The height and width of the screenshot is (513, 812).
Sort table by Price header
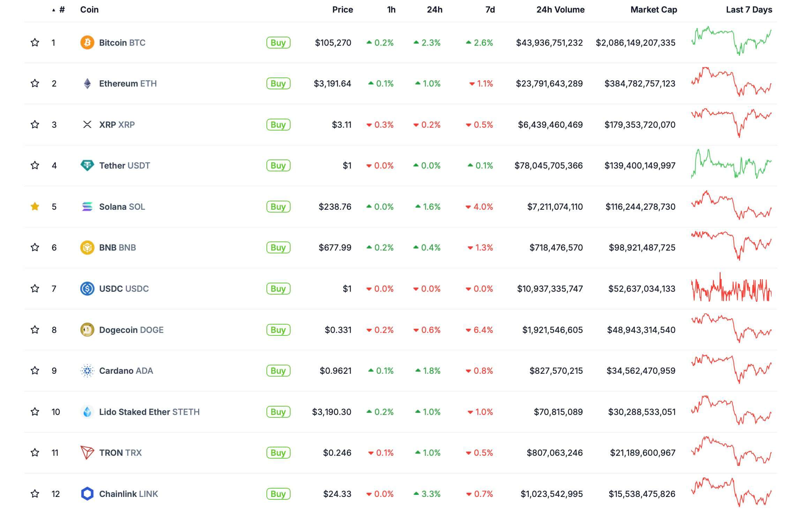point(343,10)
